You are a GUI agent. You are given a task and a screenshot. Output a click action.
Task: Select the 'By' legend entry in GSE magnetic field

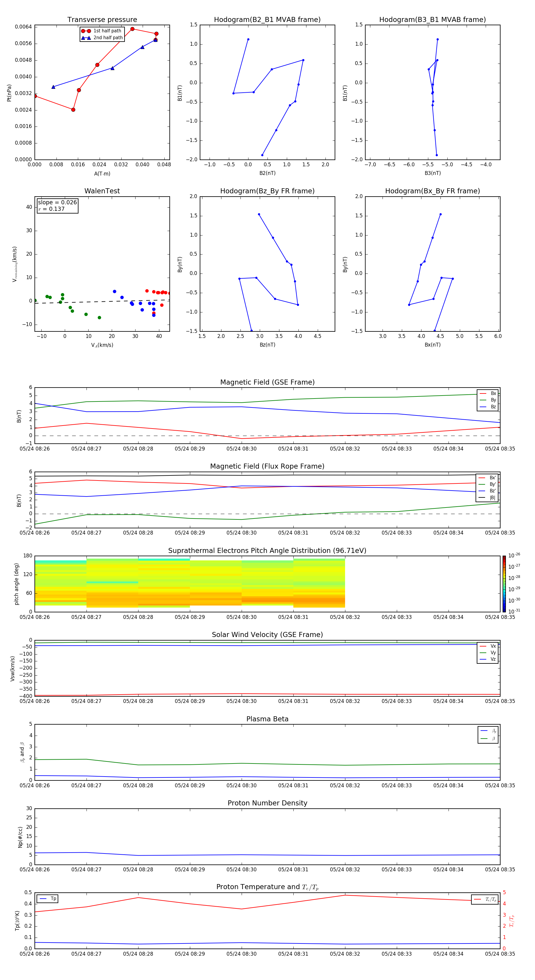(488, 400)
